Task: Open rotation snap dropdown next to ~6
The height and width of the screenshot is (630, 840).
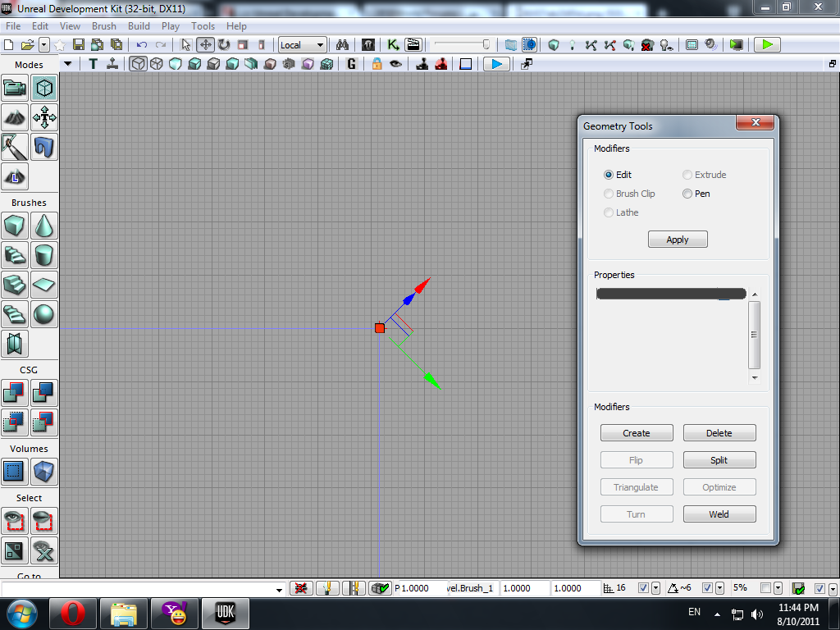Action: [x=719, y=588]
